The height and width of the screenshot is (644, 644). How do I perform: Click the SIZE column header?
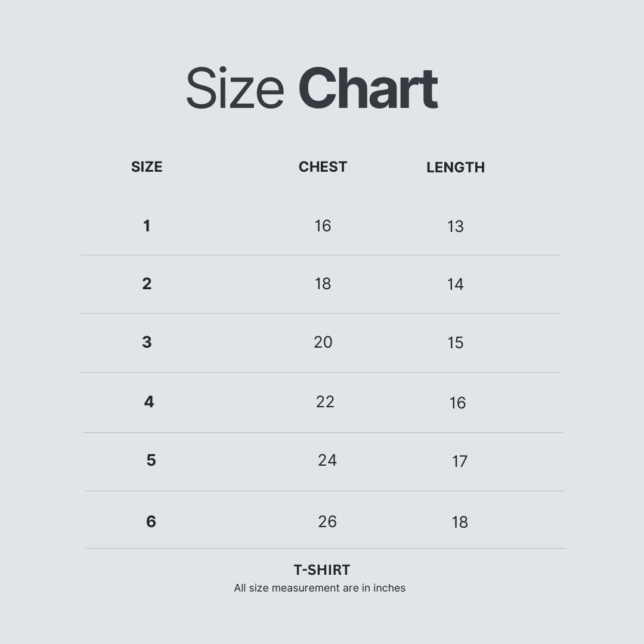(147, 167)
